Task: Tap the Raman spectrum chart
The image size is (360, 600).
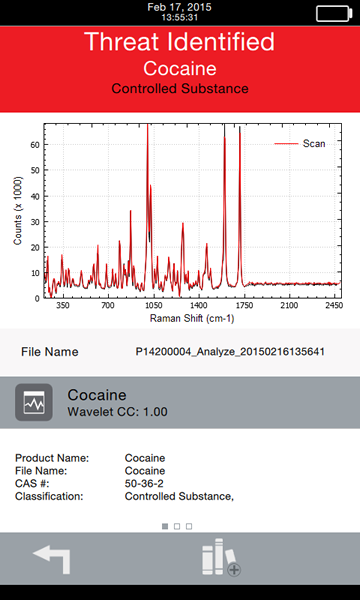Action: [192, 210]
